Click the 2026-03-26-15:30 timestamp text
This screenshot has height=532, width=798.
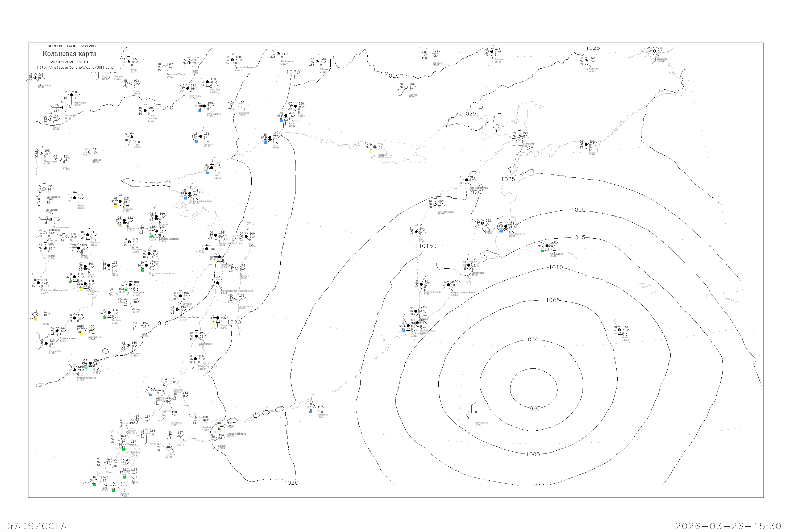point(728,526)
